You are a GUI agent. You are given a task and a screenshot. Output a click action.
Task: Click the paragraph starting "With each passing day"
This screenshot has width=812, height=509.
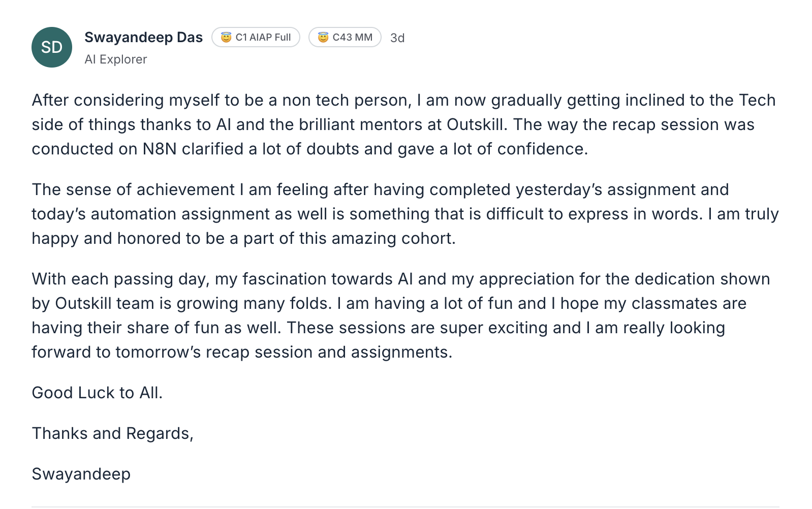point(401,315)
